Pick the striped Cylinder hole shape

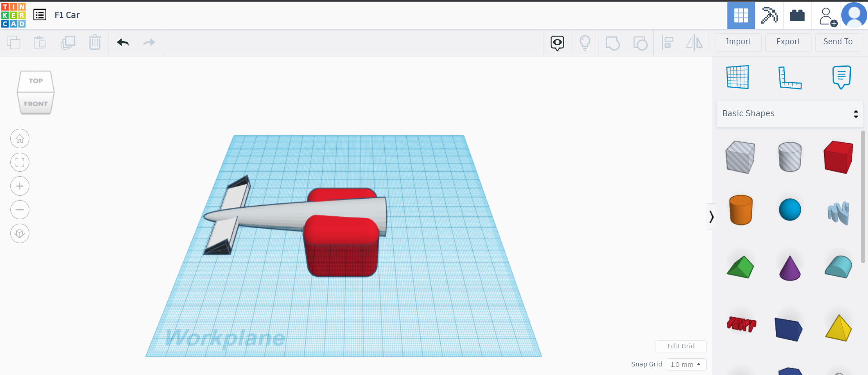(790, 157)
